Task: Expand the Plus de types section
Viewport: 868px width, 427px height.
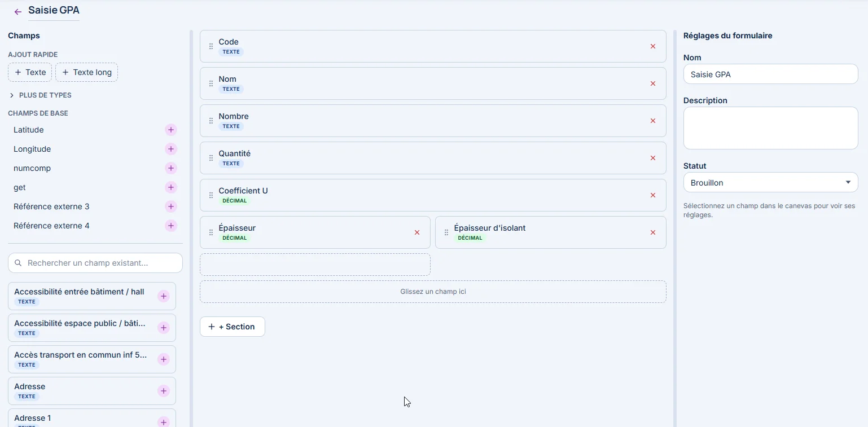Action: pyautogui.click(x=40, y=95)
